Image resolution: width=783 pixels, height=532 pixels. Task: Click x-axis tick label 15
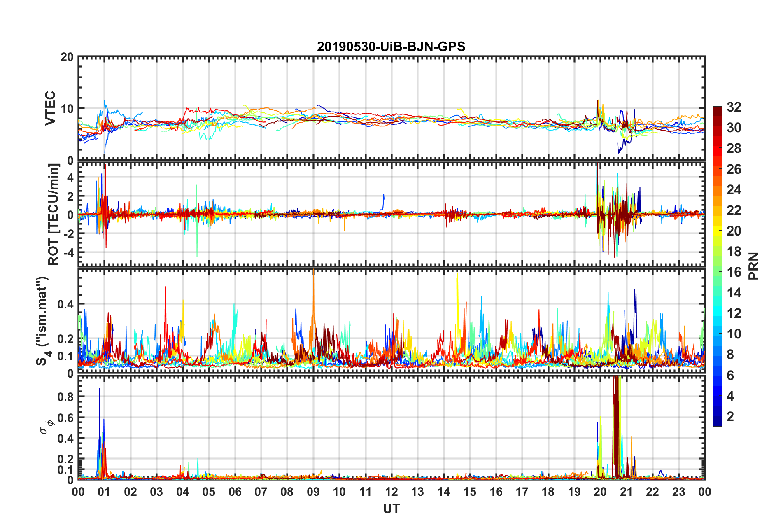pos(470,492)
